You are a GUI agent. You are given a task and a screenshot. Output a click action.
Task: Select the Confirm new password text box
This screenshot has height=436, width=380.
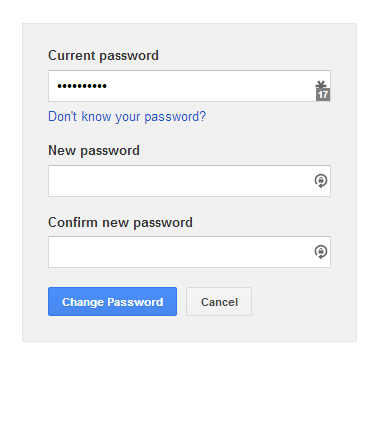point(189,252)
